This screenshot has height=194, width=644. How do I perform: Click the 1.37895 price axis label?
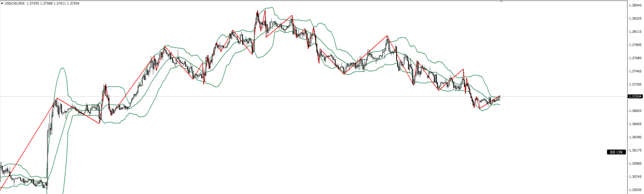(x=634, y=45)
